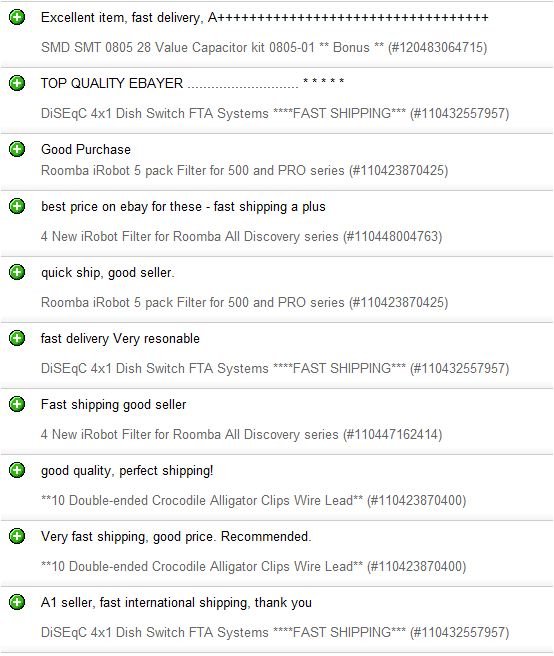Click positive feedback icon beside 'Good Purchase'
554x656 pixels.
[x=17, y=149]
